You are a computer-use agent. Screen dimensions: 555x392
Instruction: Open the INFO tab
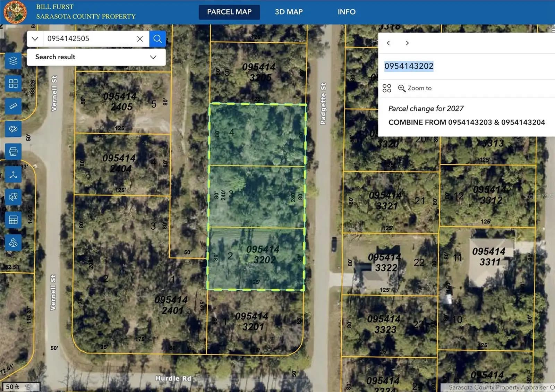[347, 12]
